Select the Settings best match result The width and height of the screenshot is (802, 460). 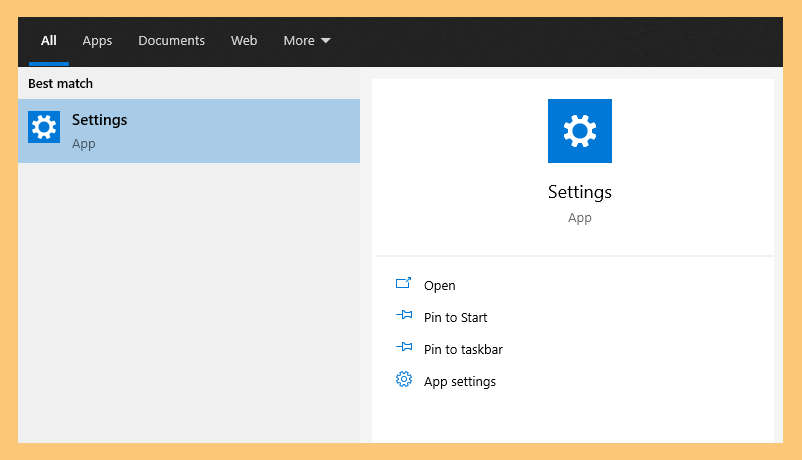click(189, 131)
